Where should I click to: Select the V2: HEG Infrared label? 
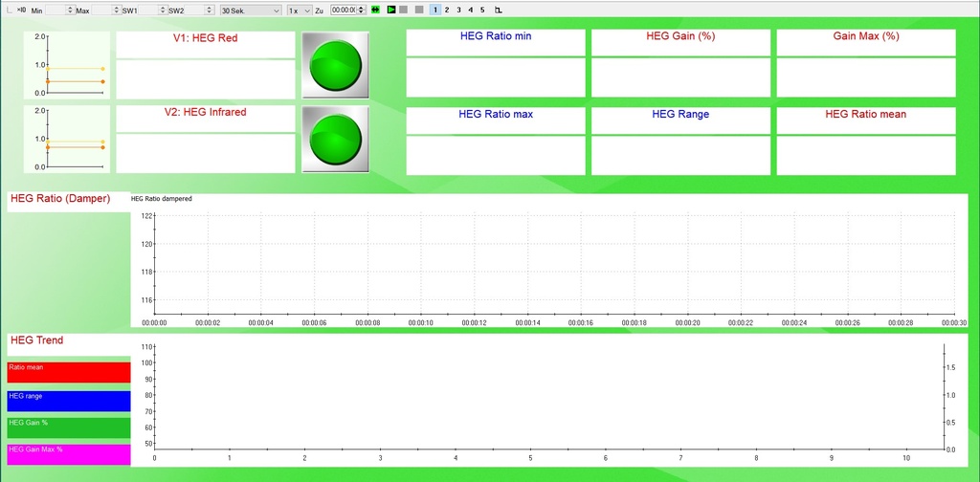click(x=206, y=113)
